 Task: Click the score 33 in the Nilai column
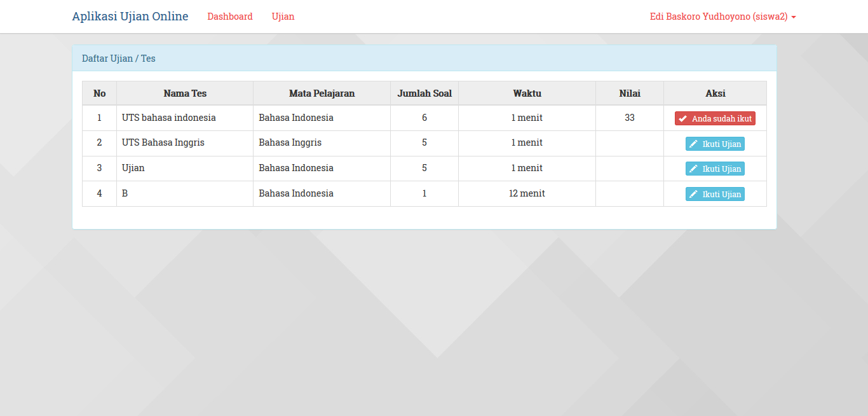629,118
